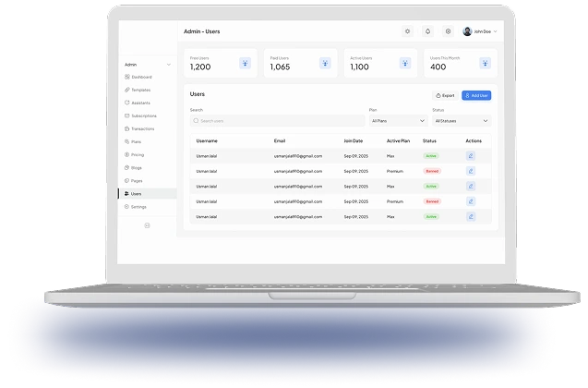
Task: Edit the first user row
Action: coord(470,156)
